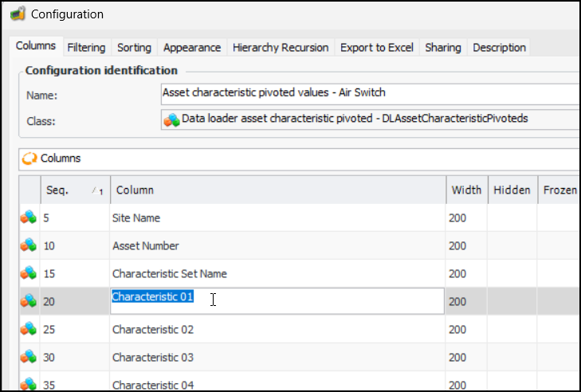
Task: Toggle Hidden cell for Site Name row
Action: click(512, 218)
